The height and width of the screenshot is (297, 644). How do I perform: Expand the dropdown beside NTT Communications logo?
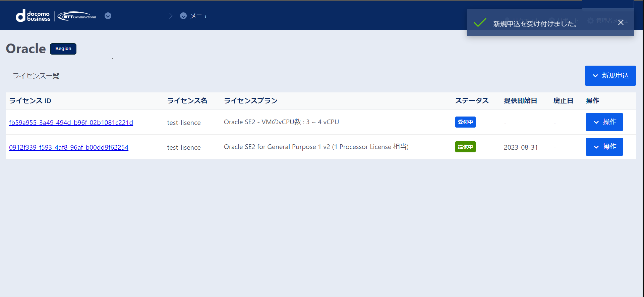pos(108,16)
